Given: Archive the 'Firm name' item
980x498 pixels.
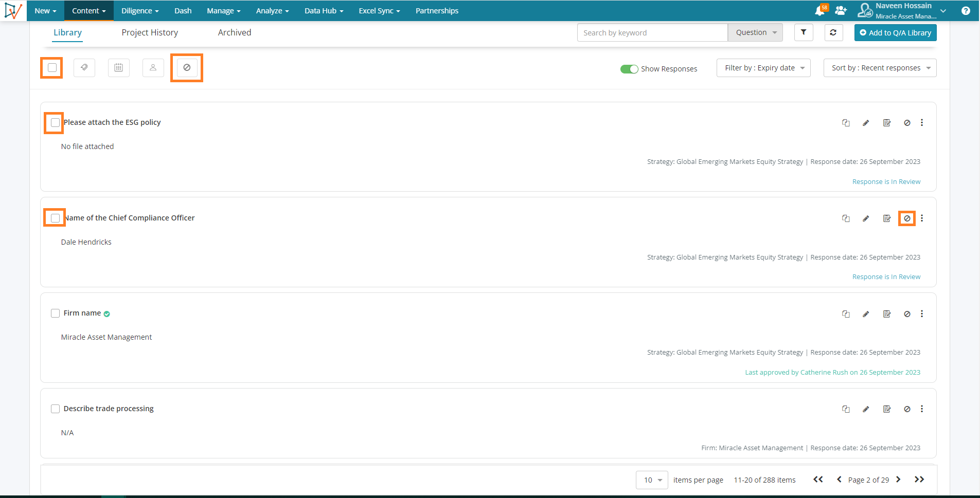Looking at the screenshot, I should tap(907, 314).
